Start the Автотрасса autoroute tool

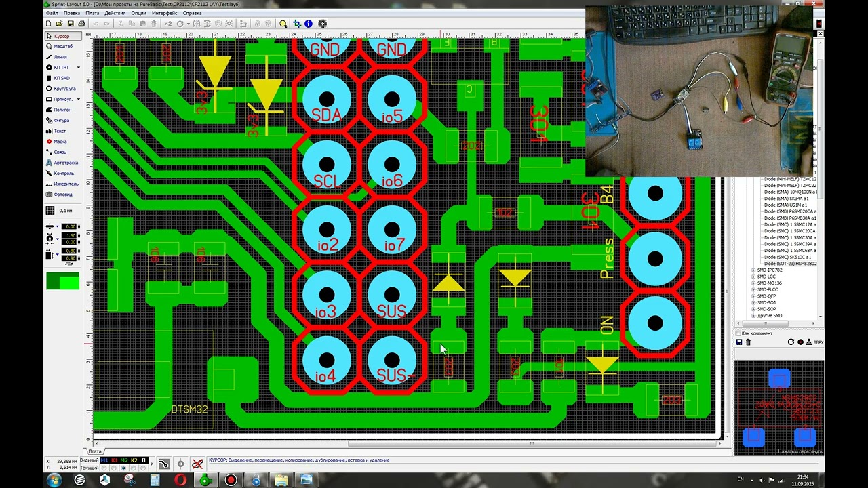[64, 163]
